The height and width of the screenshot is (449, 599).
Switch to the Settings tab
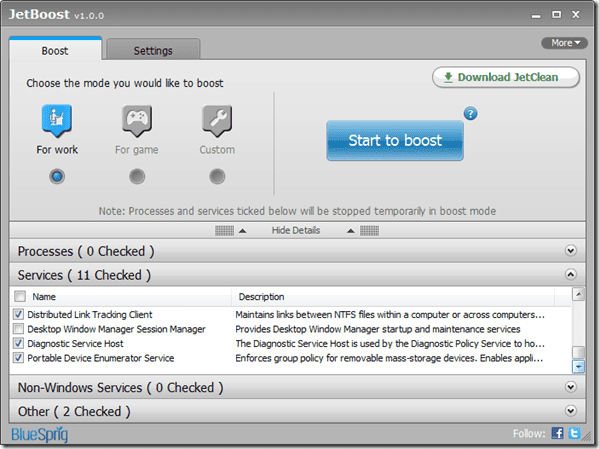[x=153, y=50]
